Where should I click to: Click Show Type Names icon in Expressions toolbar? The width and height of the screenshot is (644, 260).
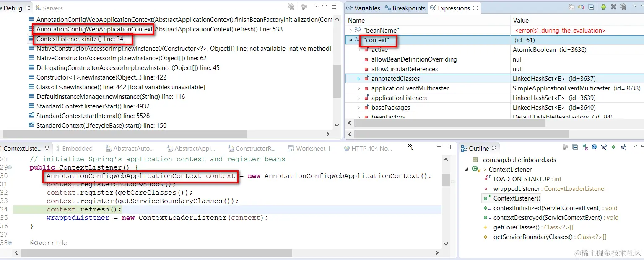click(571, 7)
